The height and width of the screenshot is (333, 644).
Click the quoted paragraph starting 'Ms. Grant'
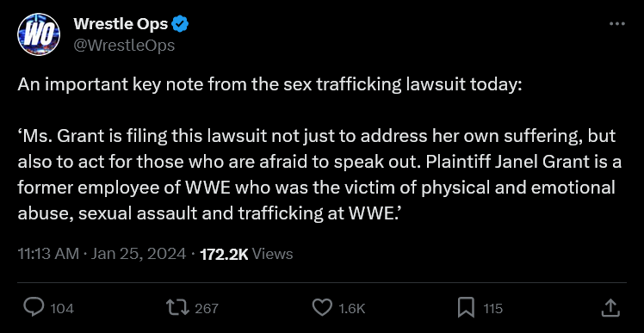click(x=319, y=175)
